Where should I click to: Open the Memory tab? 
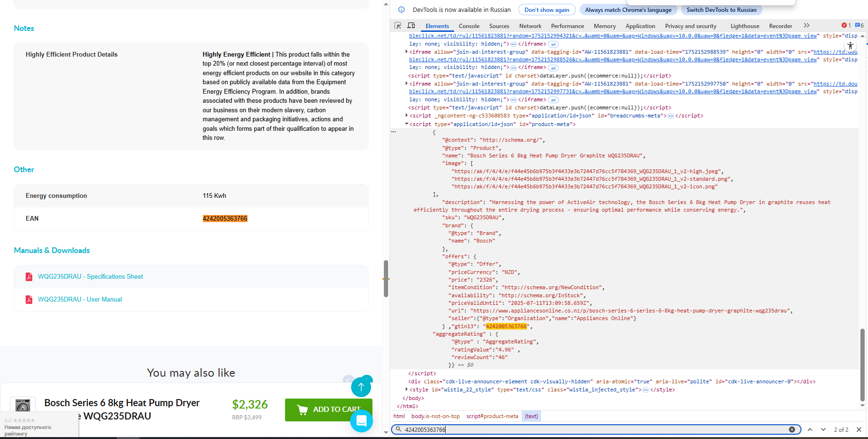[605, 26]
